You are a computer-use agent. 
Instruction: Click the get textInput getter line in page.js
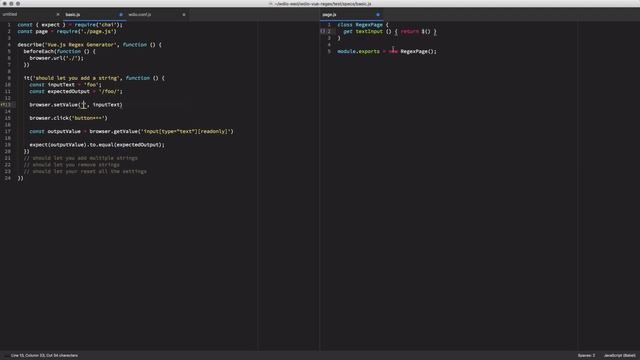click(x=390, y=31)
